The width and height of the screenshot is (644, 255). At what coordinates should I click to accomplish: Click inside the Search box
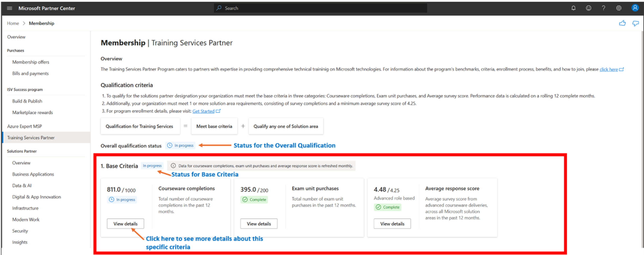coord(320,8)
